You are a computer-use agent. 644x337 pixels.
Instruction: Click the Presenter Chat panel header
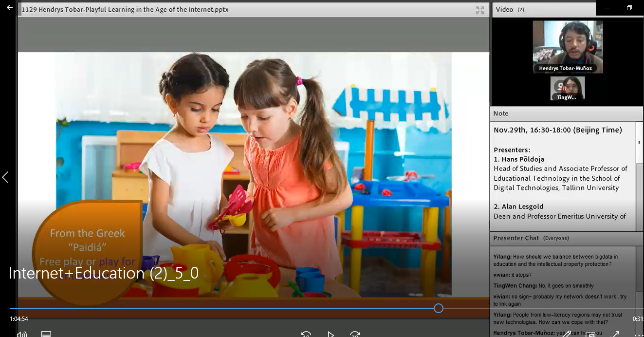516,238
